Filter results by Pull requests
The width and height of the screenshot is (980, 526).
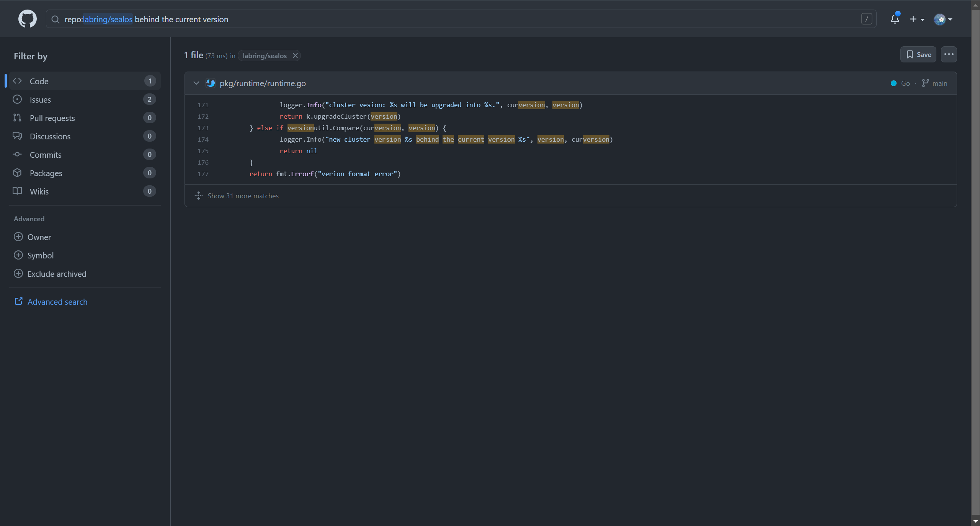(52, 118)
